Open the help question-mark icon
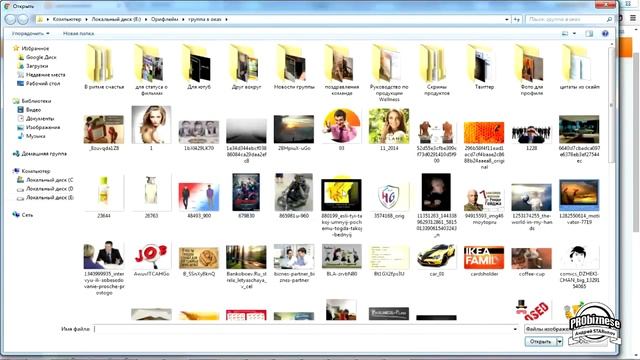This screenshot has height=360, width=640. click(x=605, y=33)
